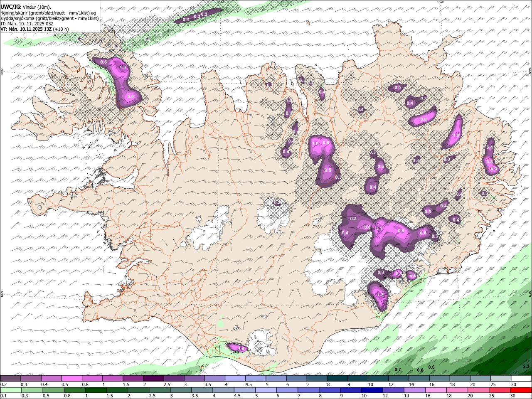532x399 pixels.
Task: Select the darkest purple snow swatch labeled 2
Action: point(153,378)
